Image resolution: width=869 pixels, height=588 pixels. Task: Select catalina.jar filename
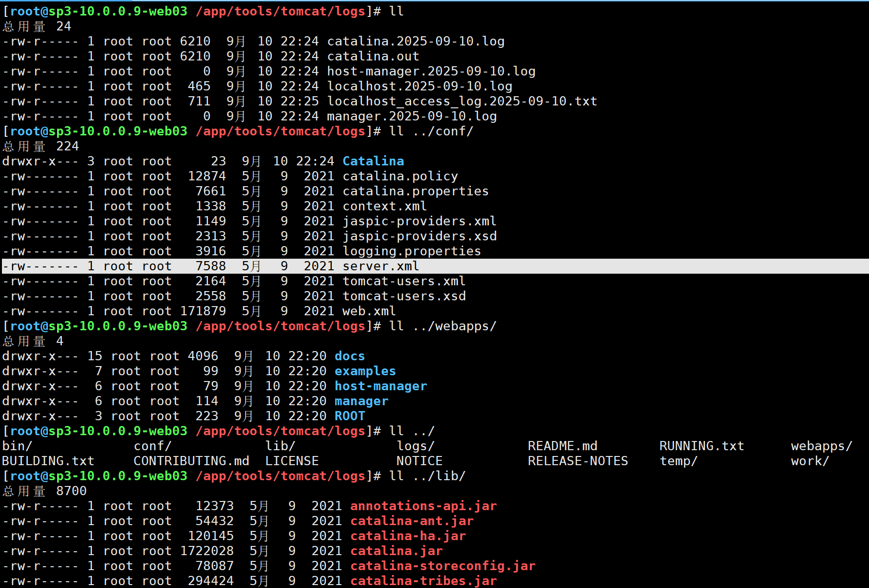(397, 551)
